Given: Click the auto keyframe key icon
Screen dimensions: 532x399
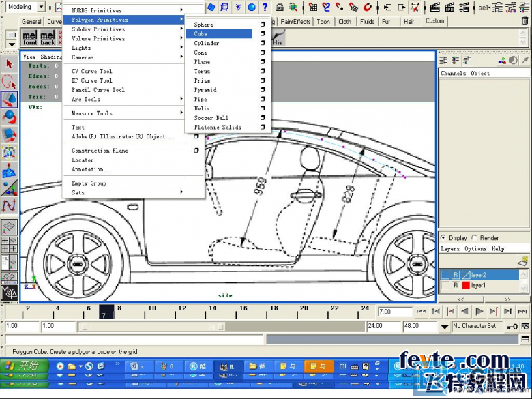Looking at the screenshot, I should [x=512, y=327].
